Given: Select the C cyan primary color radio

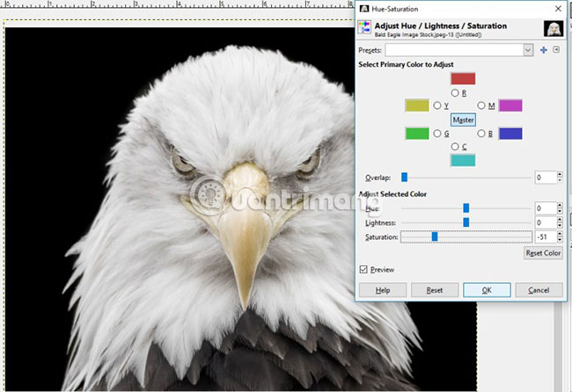Looking at the screenshot, I should pos(455,147).
